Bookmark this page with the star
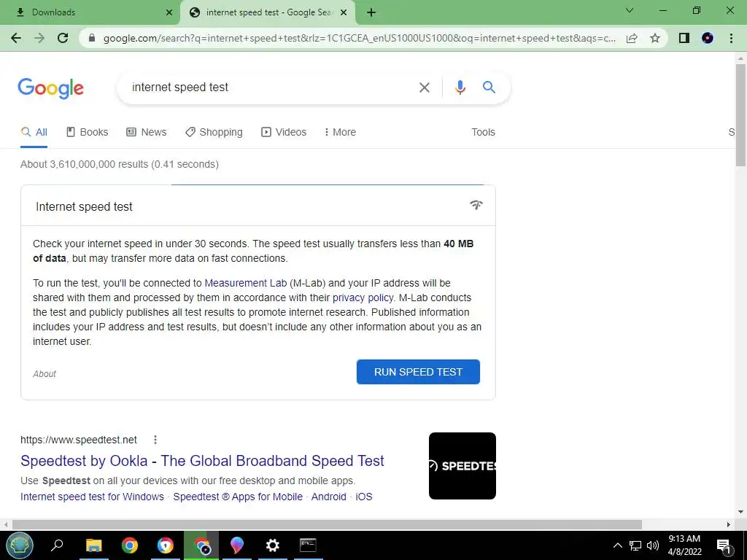Viewport: 747px width, 560px height. point(655,38)
